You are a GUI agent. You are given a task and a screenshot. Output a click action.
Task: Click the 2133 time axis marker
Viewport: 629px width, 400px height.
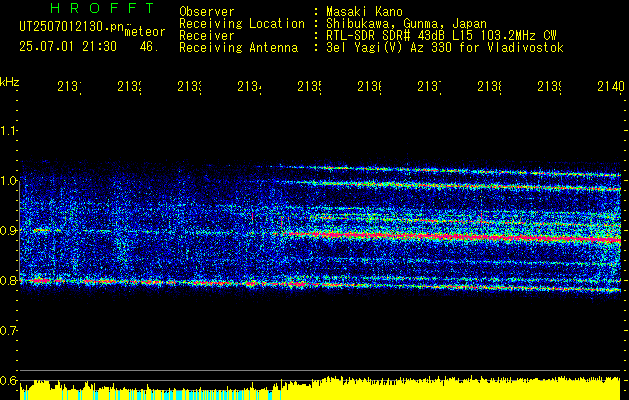(x=189, y=87)
